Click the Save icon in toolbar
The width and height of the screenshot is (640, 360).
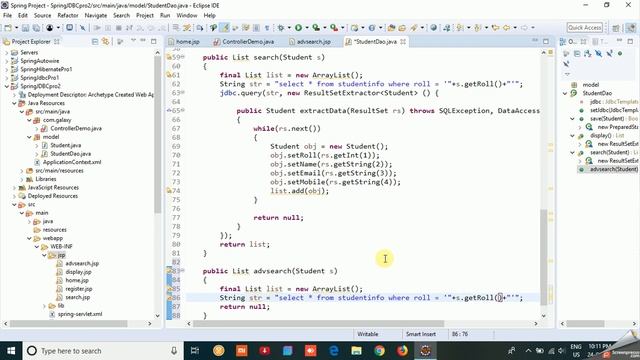tap(25, 28)
